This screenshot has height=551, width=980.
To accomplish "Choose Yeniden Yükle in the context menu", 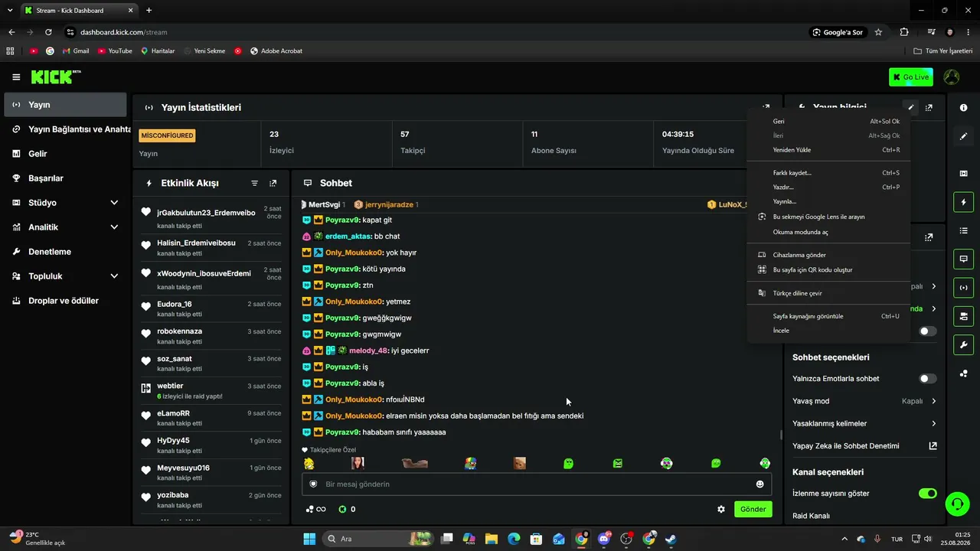I will (829, 150).
